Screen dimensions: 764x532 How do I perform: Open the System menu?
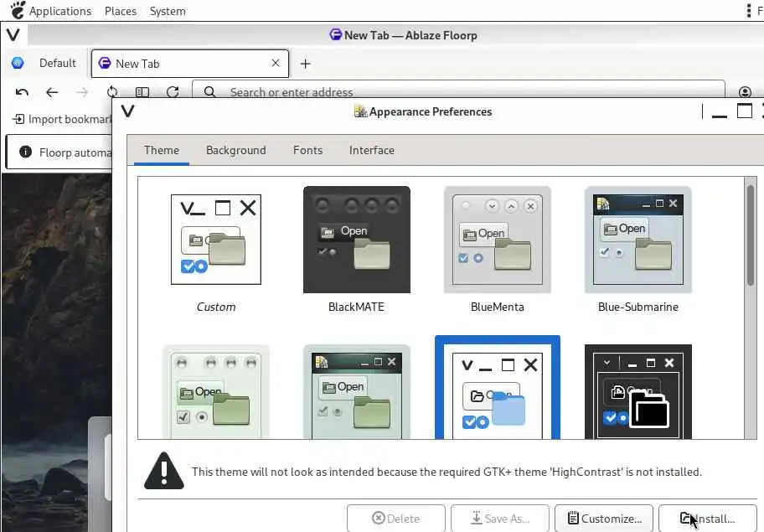[168, 11]
